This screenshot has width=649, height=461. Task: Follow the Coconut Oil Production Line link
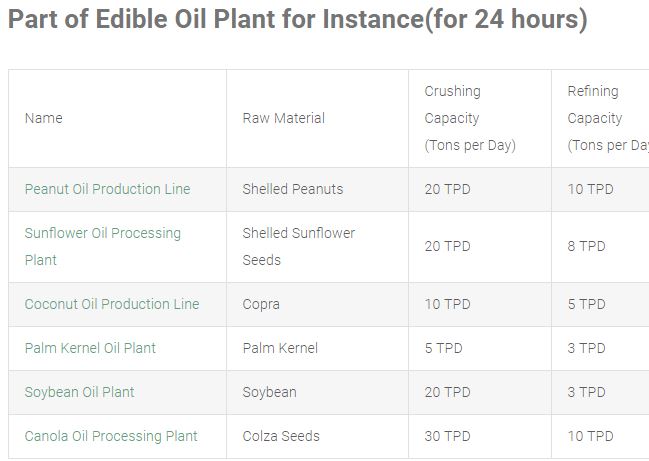point(112,304)
